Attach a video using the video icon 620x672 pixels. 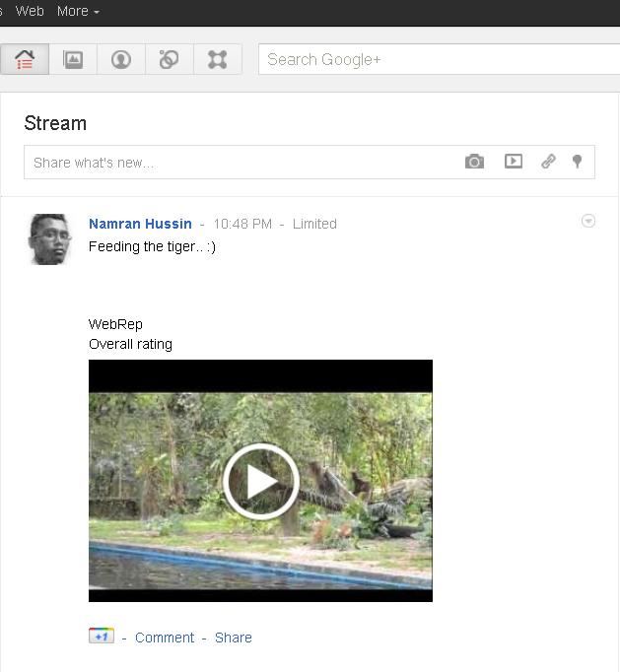click(x=514, y=162)
